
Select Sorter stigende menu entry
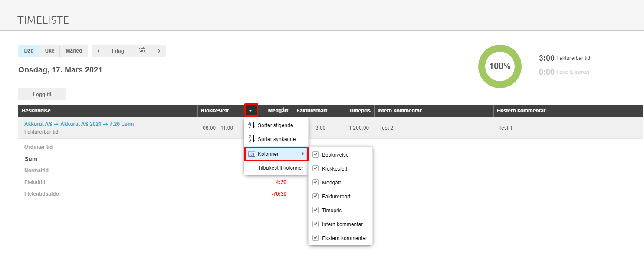(276, 125)
